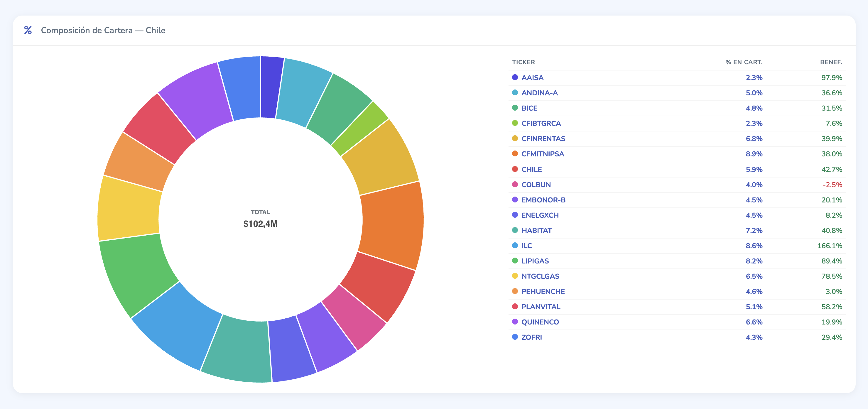
Task: Click the percent icon beside the title
Action: click(28, 30)
